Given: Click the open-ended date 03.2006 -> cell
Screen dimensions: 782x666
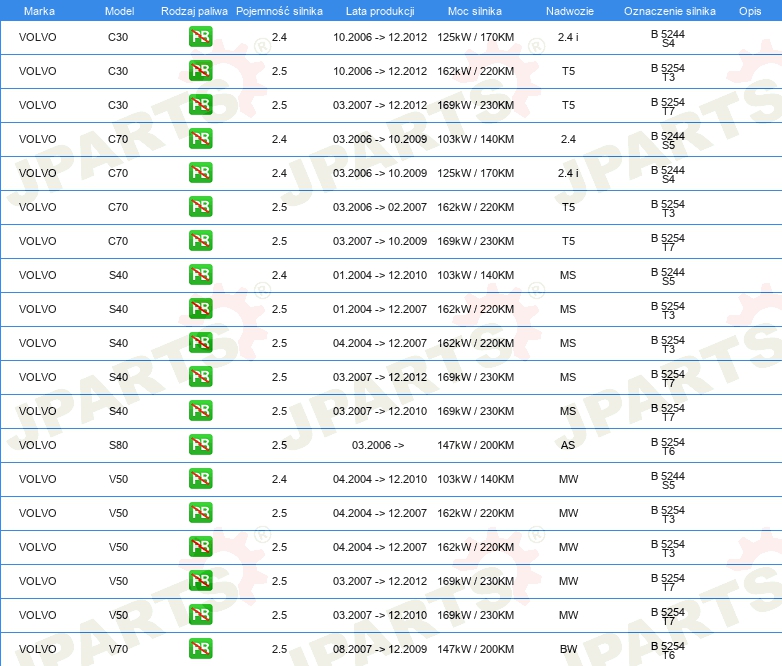Looking at the screenshot, I should 378,445.
